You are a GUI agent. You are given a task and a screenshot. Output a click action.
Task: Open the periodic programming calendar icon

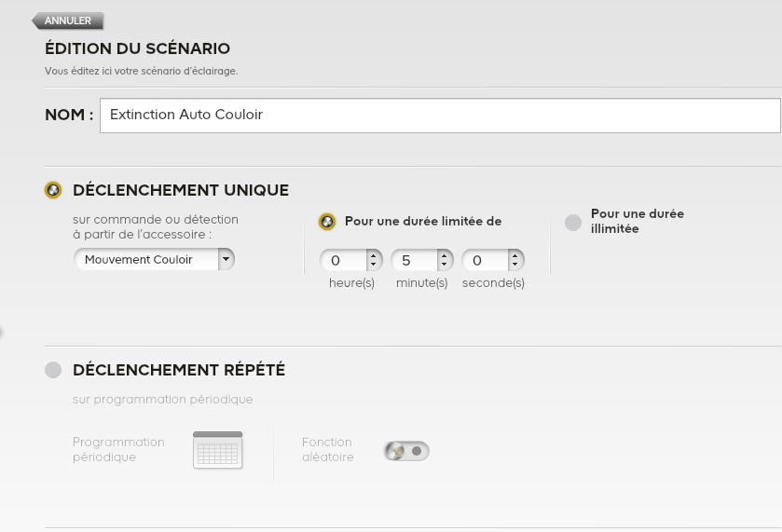pos(217,450)
